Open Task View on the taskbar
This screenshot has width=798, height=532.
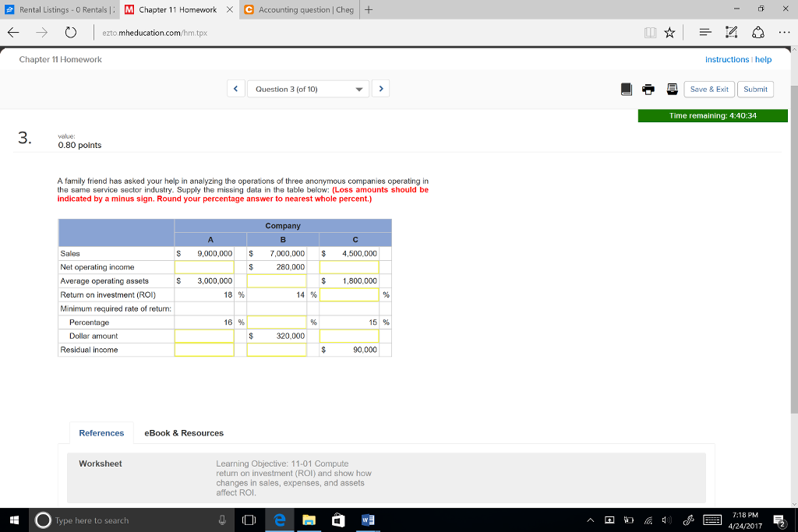(x=249, y=520)
